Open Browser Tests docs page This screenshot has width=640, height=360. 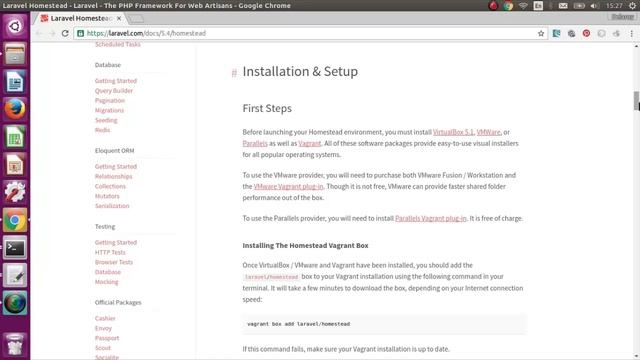pyautogui.click(x=114, y=262)
